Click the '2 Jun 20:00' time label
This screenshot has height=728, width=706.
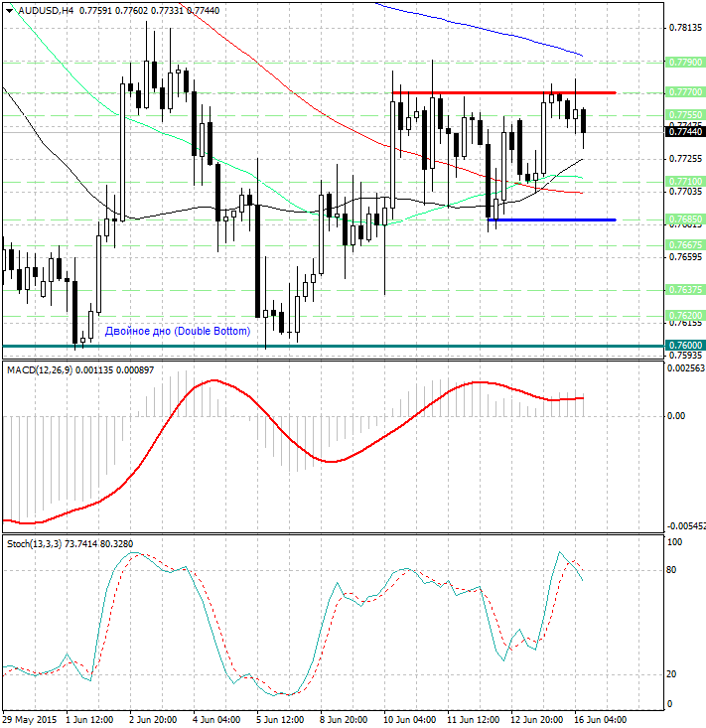(x=153, y=720)
